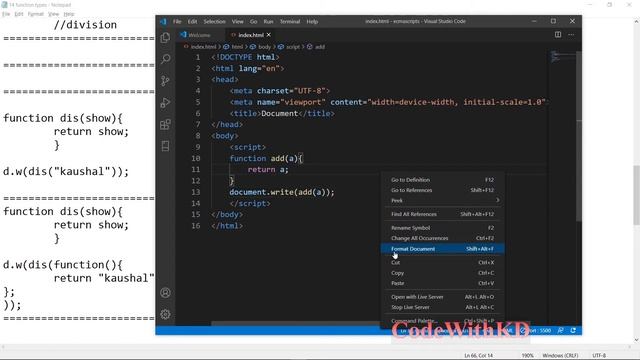Click 'document.write(add(a));' code line
Image resolution: width=640 pixels, height=360 pixels.
point(282,192)
